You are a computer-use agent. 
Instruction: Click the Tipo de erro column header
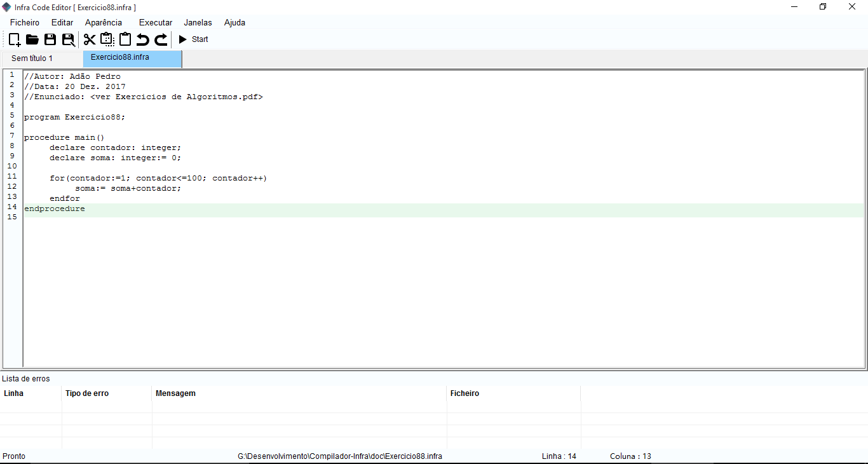coord(107,393)
